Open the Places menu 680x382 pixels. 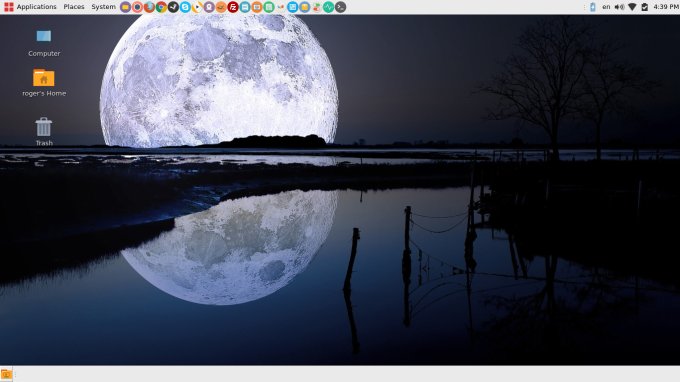(74, 7)
